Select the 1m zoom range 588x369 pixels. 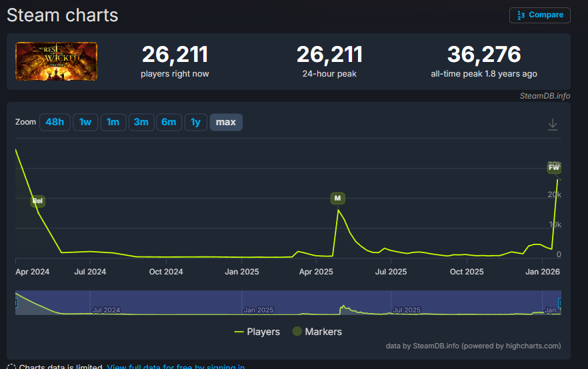[113, 122]
